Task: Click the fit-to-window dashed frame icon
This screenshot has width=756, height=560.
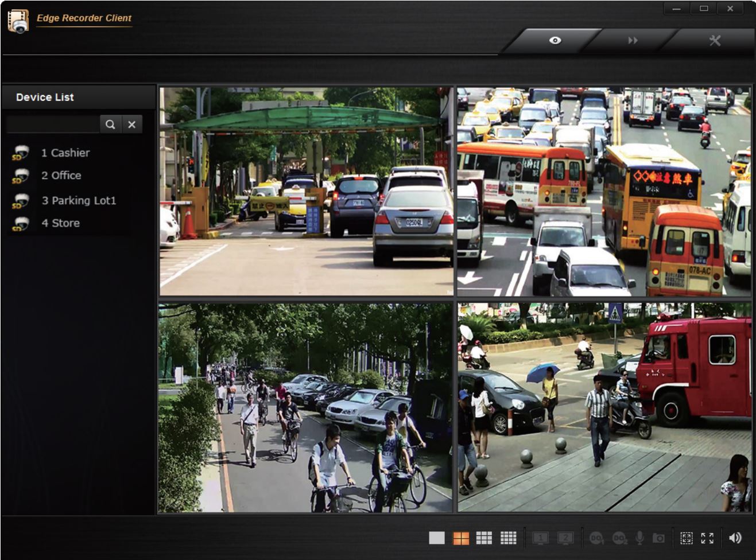Action: 686,538
